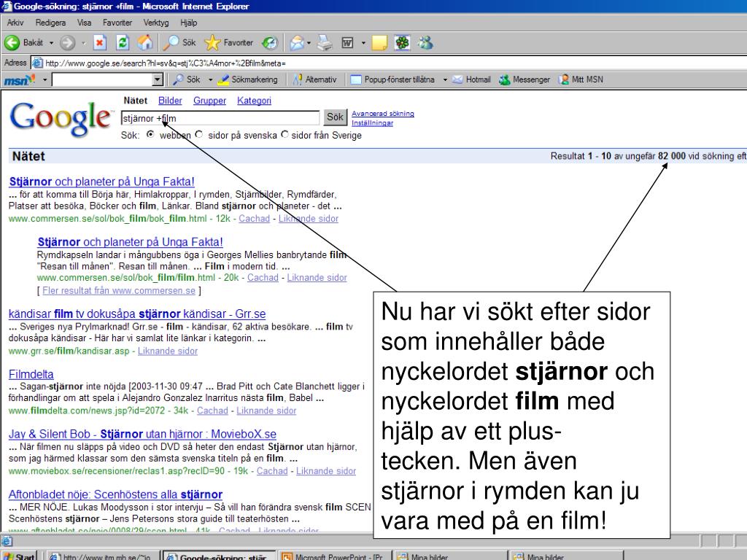Viewport: 747px width, 560px height.
Task: Click the page icon in the address bar
Action: click(x=37, y=63)
